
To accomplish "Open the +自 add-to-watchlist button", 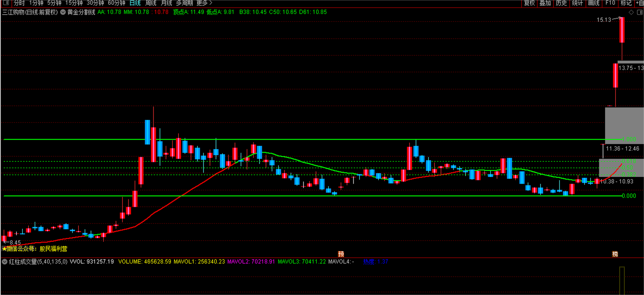I will pos(640,3).
